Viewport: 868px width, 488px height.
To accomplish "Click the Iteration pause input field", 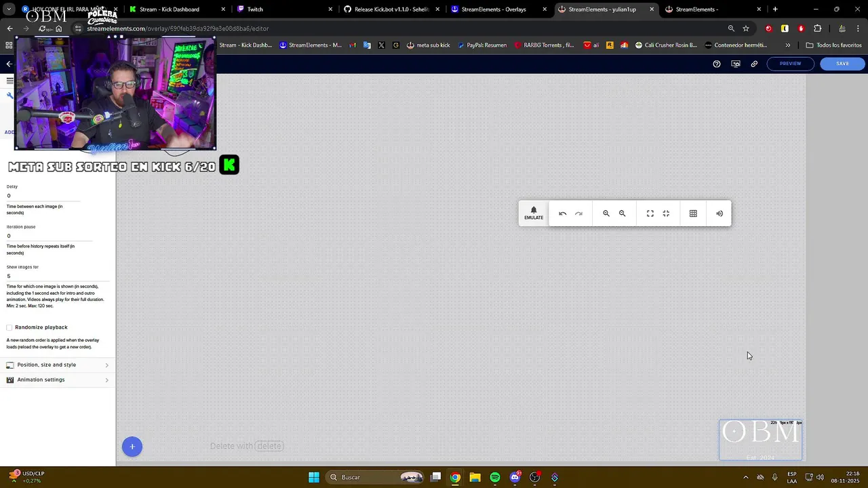I will point(50,236).
